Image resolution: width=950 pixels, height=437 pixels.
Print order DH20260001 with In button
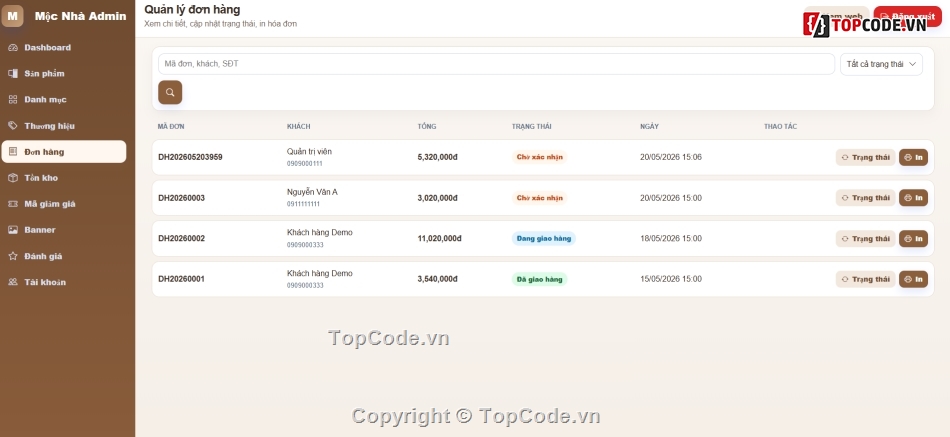pos(913,279)
